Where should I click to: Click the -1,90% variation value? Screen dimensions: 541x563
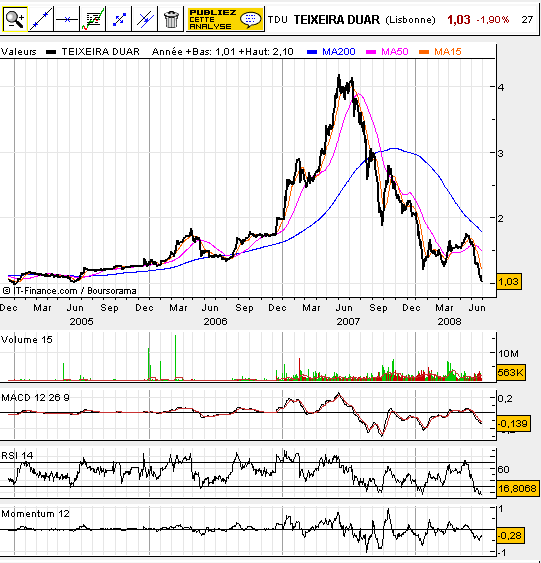click(x=493, y=20)
